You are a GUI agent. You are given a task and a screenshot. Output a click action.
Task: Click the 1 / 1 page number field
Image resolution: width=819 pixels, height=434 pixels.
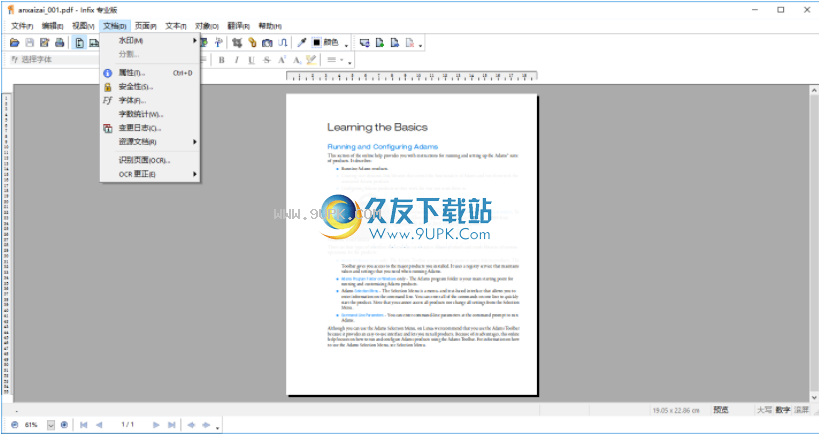(128, 425)
